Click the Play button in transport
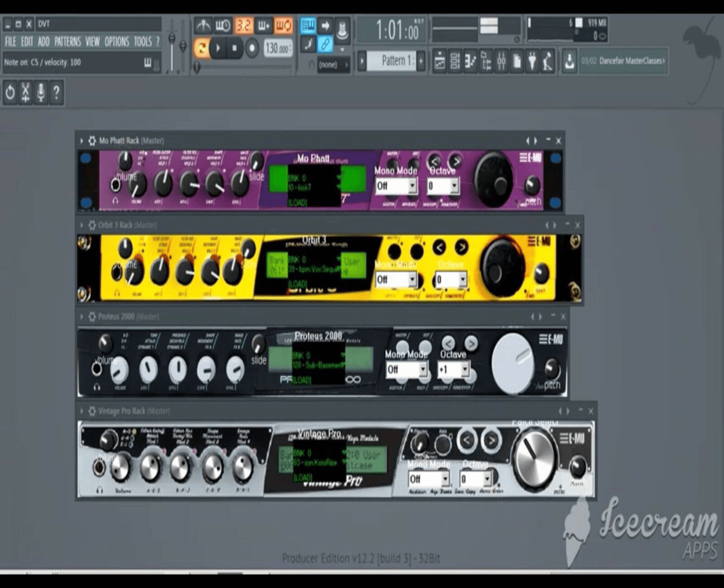Image resolution: width=724 pixels, height=588 pixels. [x=218, y=48]
